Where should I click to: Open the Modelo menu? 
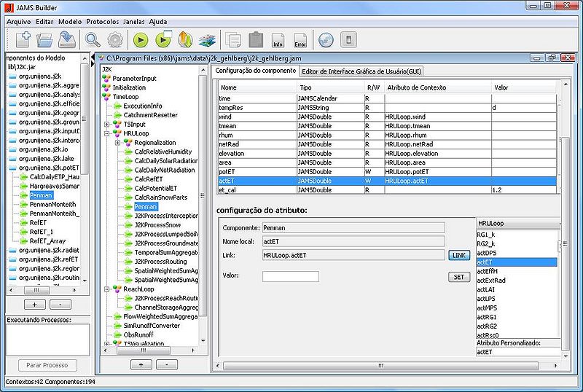coord(70,22)
